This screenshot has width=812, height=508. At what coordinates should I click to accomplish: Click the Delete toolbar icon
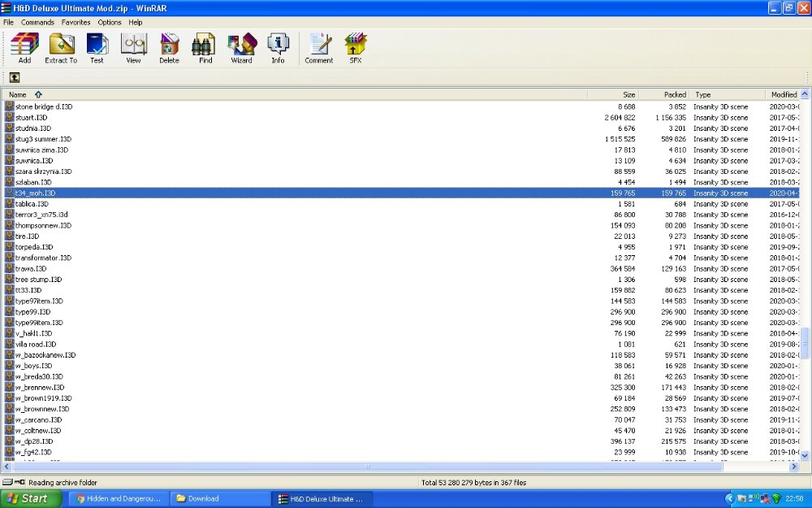(x=169, y=48)
